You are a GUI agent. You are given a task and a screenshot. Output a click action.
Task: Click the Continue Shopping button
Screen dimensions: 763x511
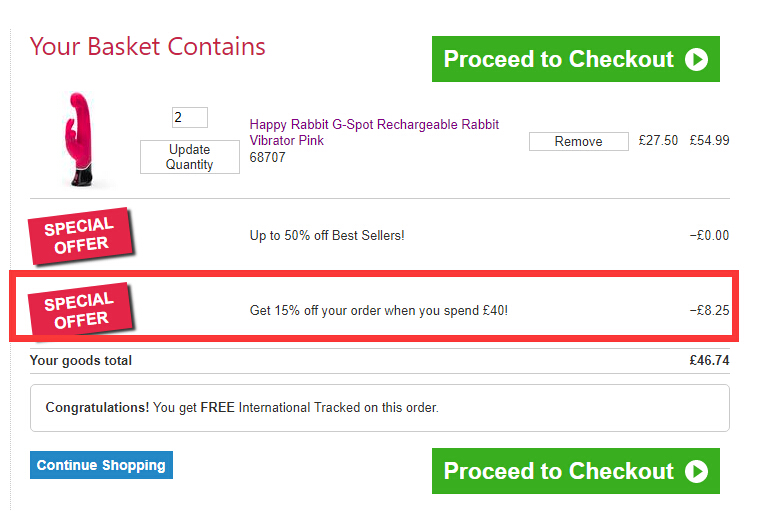click(101, 465)
